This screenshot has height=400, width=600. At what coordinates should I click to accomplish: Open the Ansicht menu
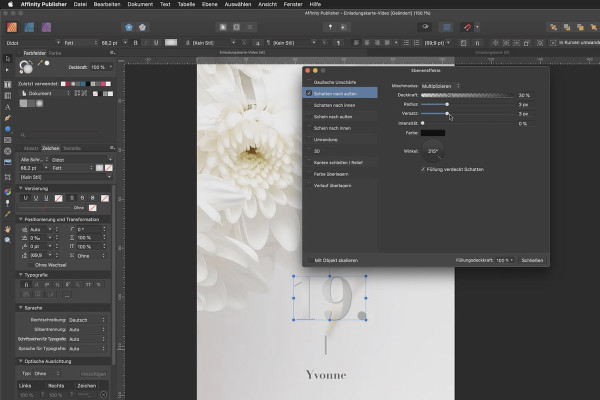pos(267,4)
